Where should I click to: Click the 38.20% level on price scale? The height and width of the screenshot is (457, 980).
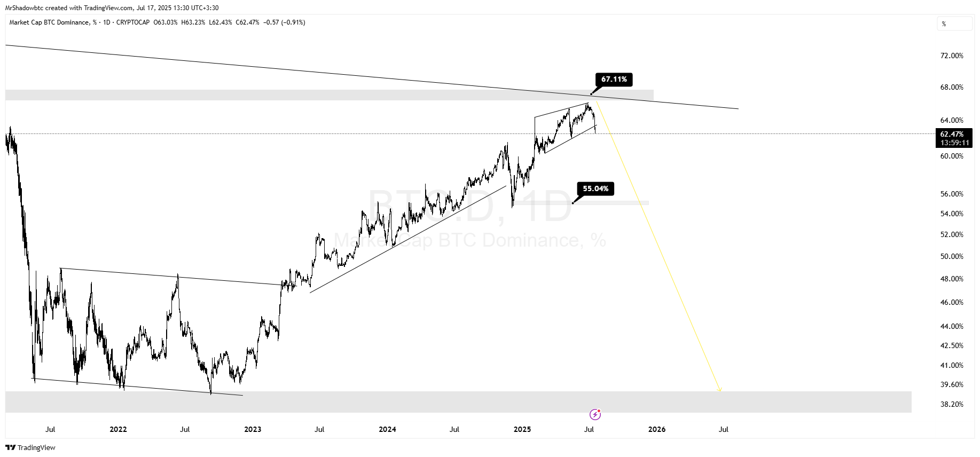[x=952, y=404]
